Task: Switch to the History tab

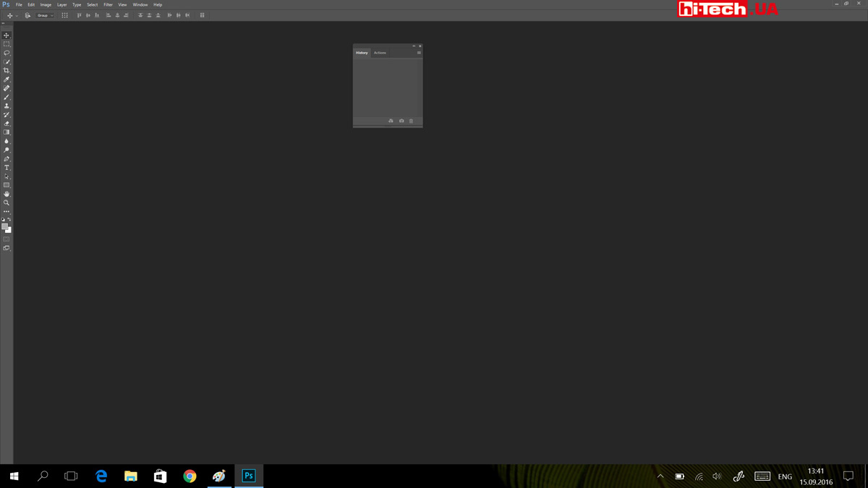Action: point(362,53)
